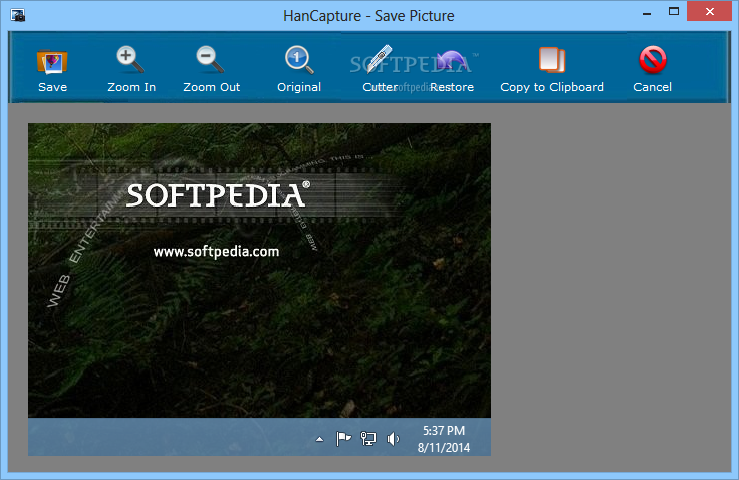The height and width of the screenshot is (480, 739).
Task: Show picture at Original size
Action: coord(299,69)
